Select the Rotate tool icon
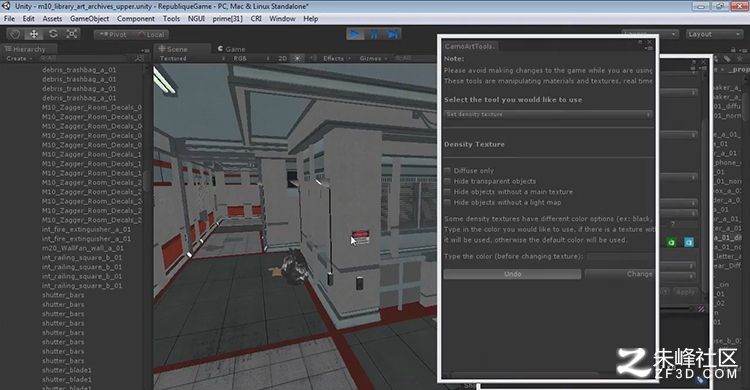The height and width of the screenshot is (390, 750). pos(53,34)
